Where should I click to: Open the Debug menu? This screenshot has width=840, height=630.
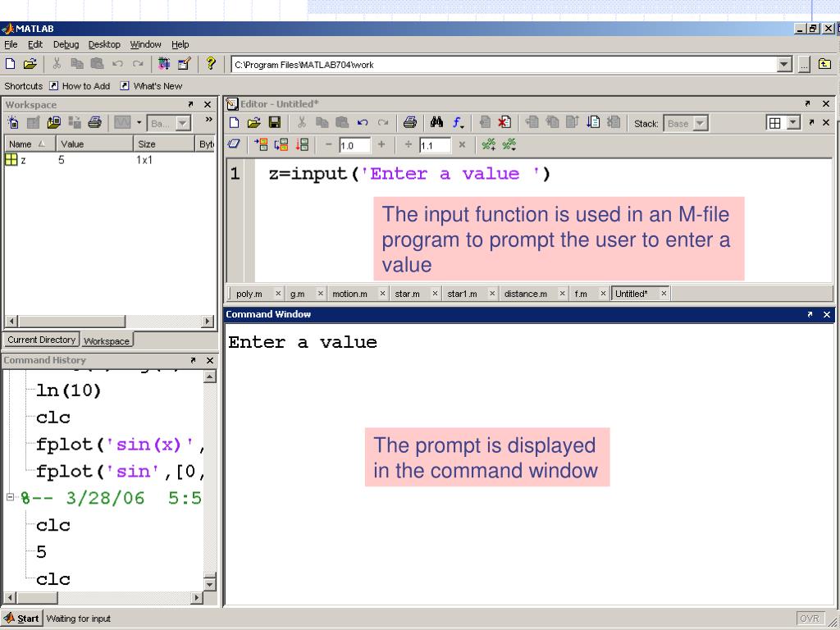pyautogui.click(x=66, y=44)
